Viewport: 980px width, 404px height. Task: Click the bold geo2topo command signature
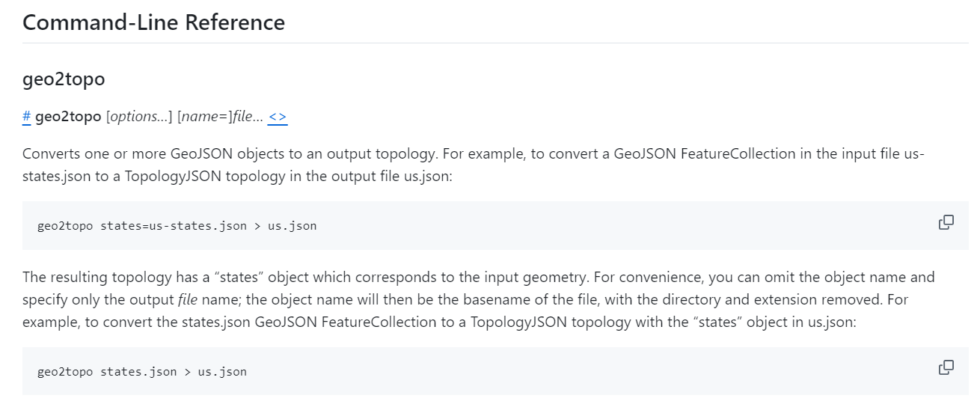(x=68, y=117)
